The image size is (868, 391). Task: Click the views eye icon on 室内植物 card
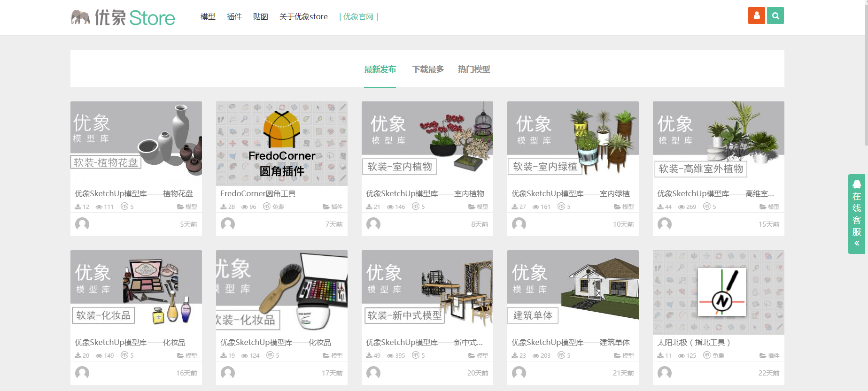click(x=390, y=207)
